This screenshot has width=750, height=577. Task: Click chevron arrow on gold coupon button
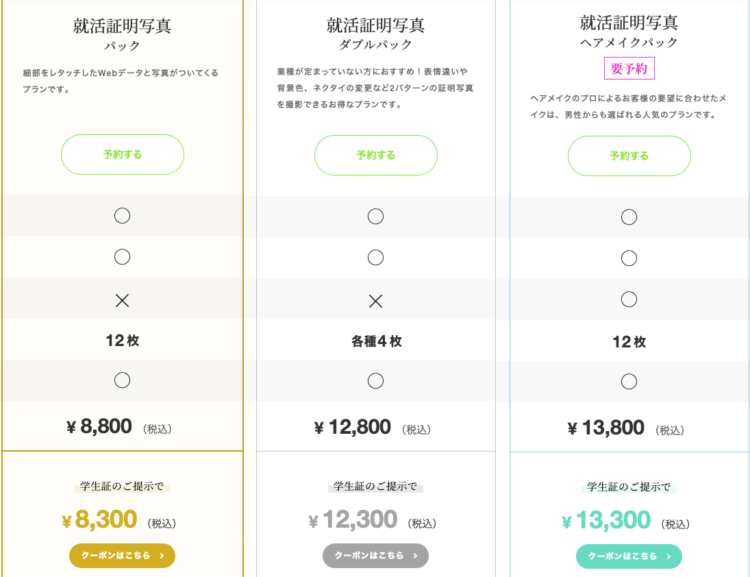click(x=162, y=555)
